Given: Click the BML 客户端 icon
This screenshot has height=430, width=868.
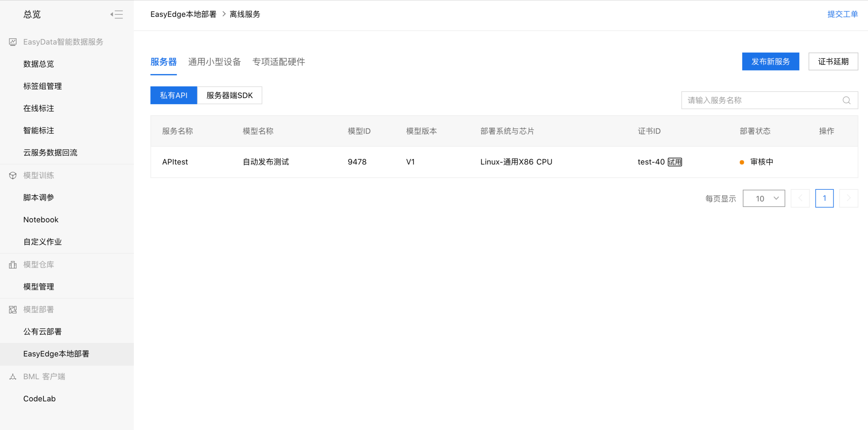Looking at the screenshot, I should click(13, 377).
